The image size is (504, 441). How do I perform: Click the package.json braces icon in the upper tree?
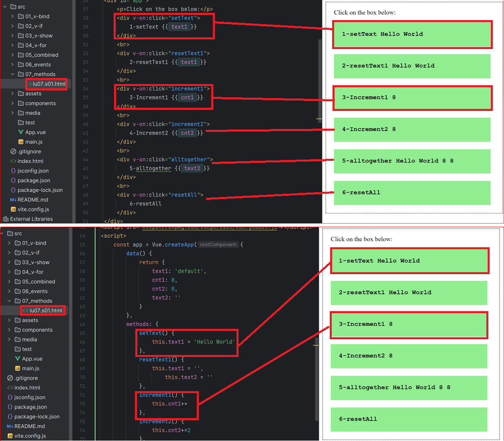[13, 181]
